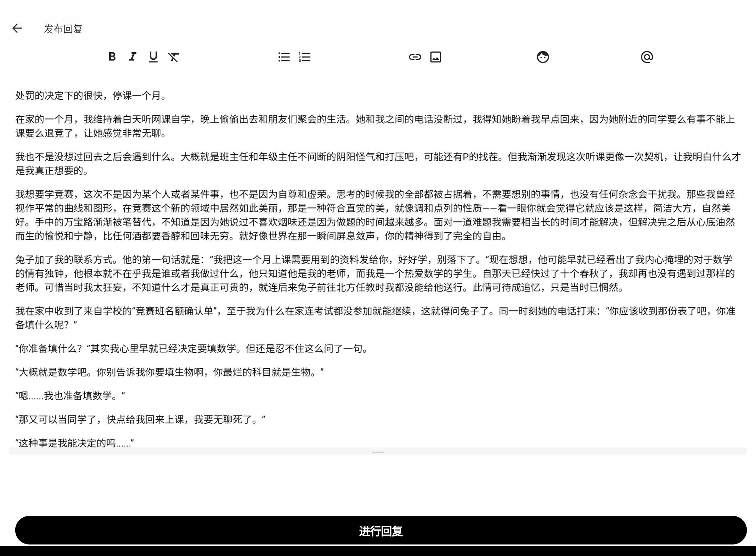
Task: Click paragraph beginning 兔子加了我的联系方式
Action: (x=375, y=273)
